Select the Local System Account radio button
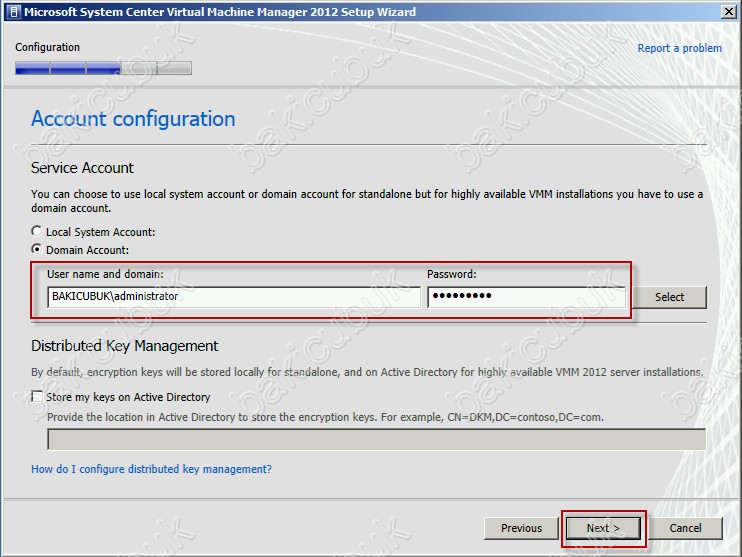Viewport: 742px width, 557px height. point(36,231)
